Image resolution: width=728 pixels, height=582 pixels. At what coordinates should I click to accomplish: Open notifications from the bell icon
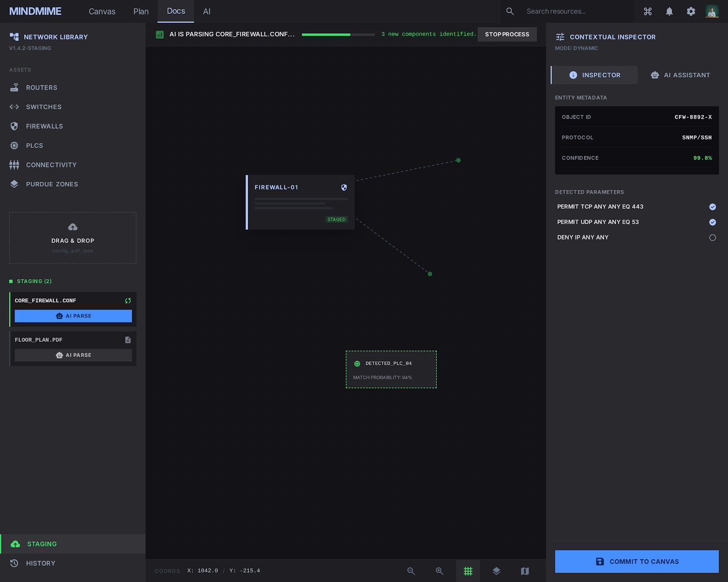tap(669, 11)
